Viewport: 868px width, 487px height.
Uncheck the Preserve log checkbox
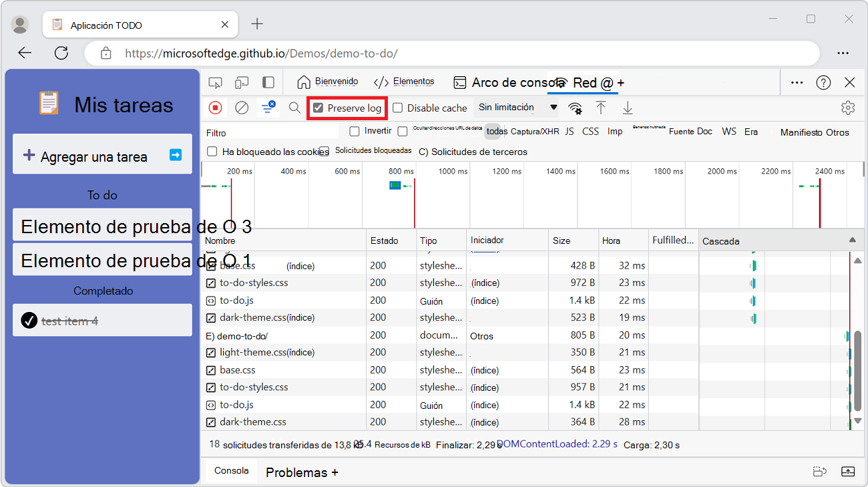point(318,108)
